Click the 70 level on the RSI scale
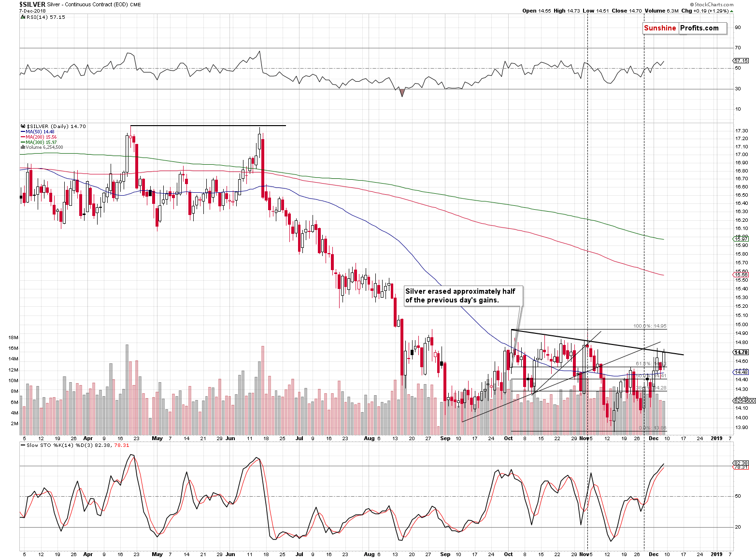The image size is (756, 559). (738, 48)
